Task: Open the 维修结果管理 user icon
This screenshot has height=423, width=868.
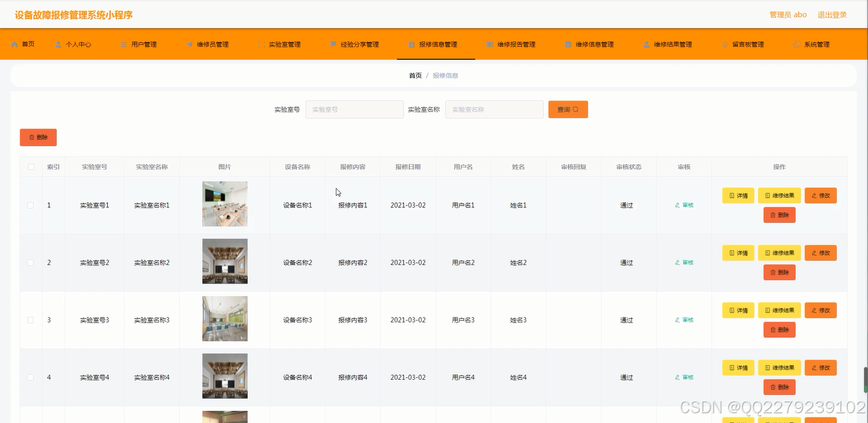Action: pos(646,43)
